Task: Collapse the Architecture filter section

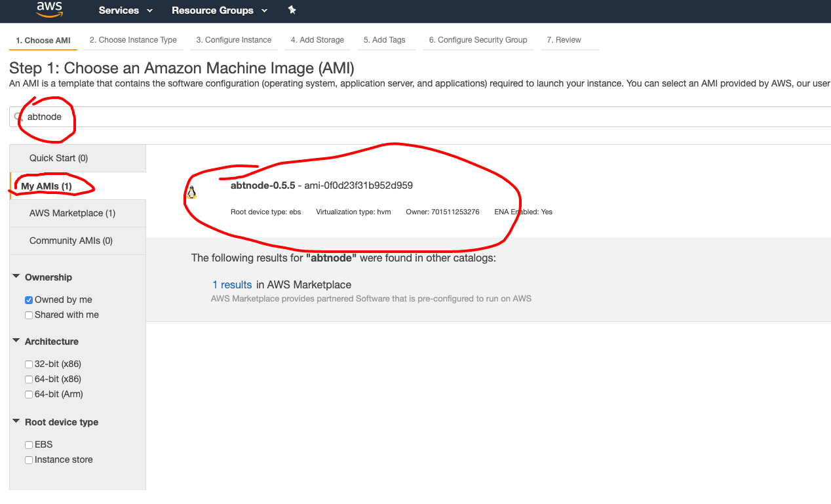Action: pos(16,341)
